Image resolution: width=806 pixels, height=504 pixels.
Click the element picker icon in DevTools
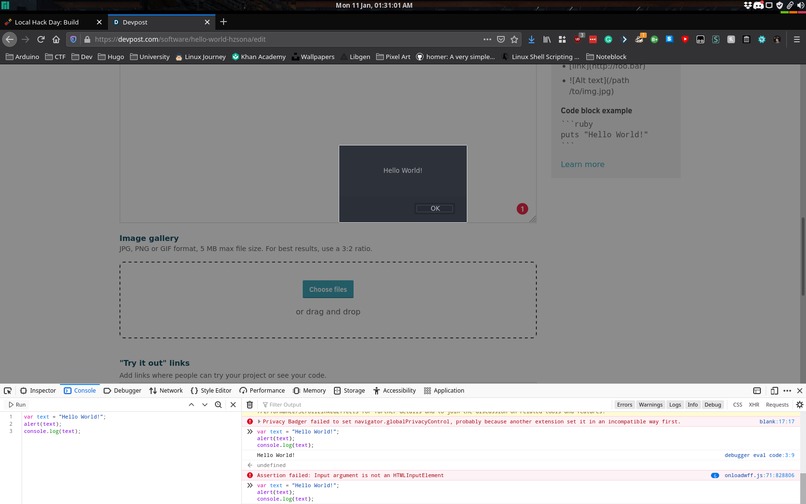click(x=8, y=391)
